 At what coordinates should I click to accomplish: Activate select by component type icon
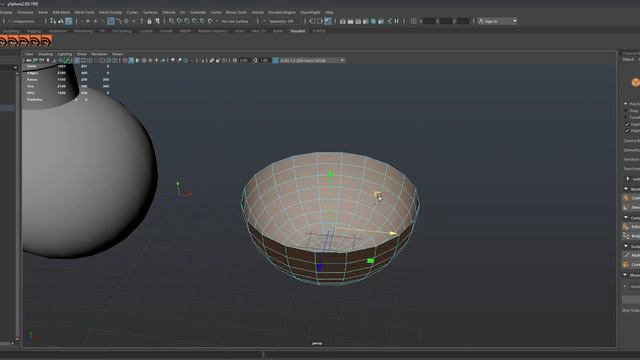69,21
